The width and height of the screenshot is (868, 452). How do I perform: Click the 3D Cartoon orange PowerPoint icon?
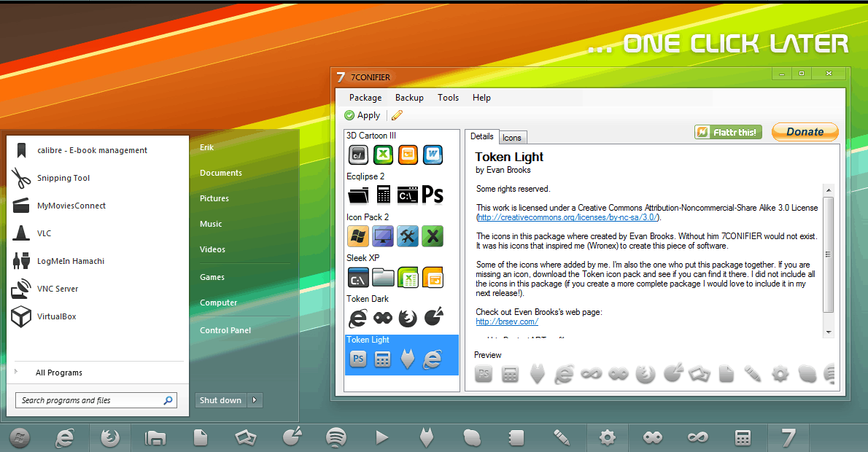pos(408,155)
